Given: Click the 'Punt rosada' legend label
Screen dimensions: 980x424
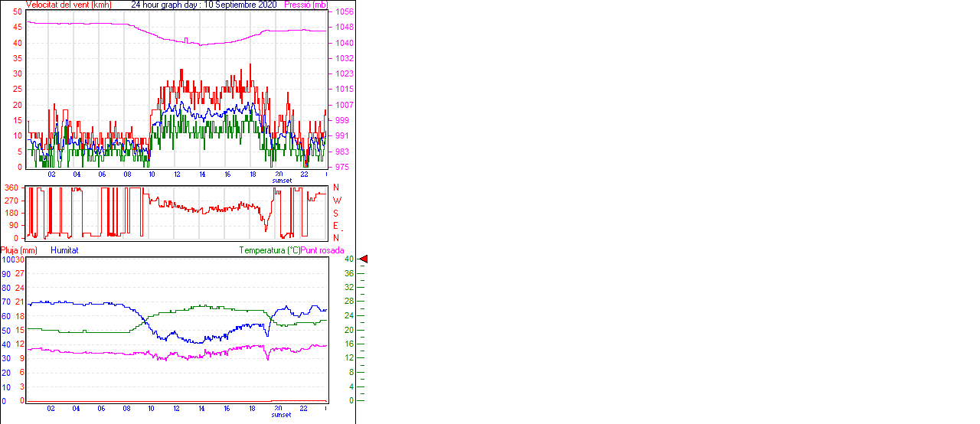Looking at the screenshot, I should 322,250.
